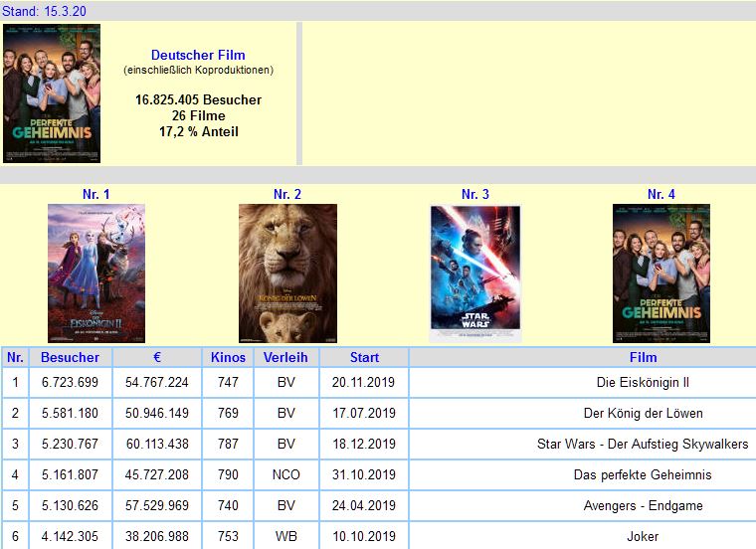Select the Kinos column header
Image resolution: width=756 pixels, height=549 pixels.
point(228,357)
